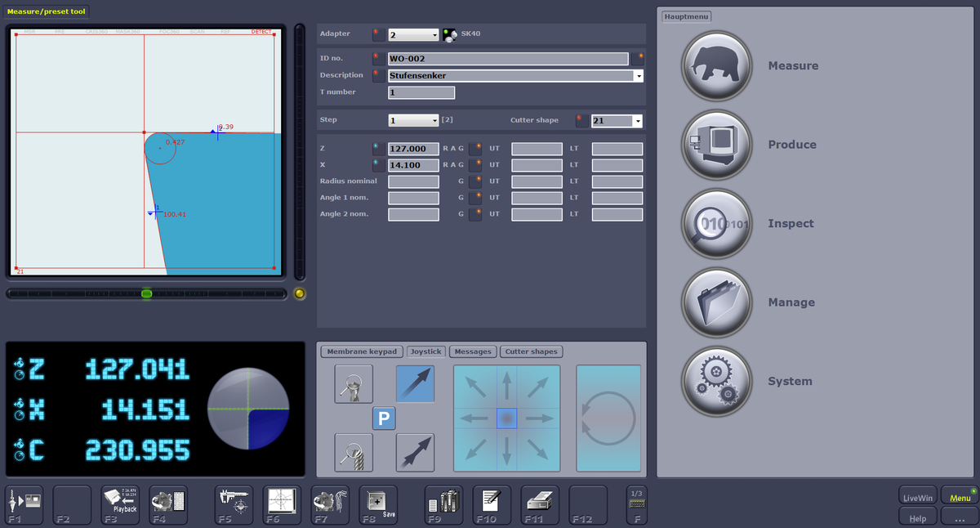Screen dimensions: 980x528
Task: Click the LiveWin button
Action: pyautogui.click(x=917, y=497)
